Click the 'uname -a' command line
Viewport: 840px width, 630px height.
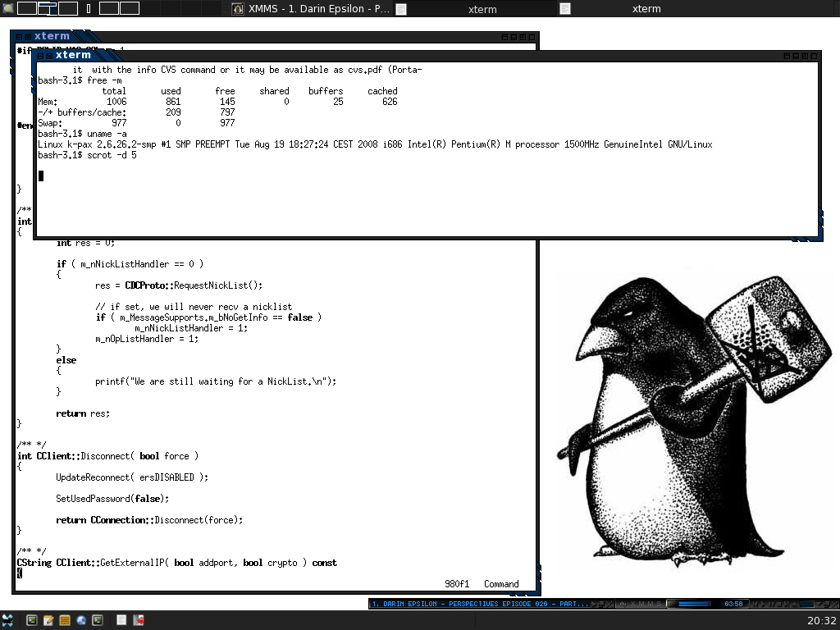82,134
